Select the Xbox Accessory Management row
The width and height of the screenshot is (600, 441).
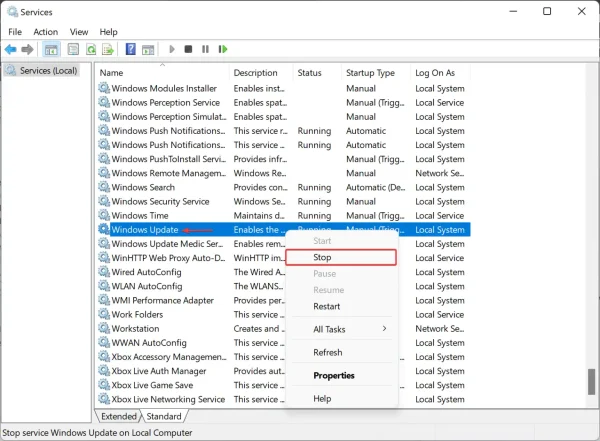[x=284, y=357]
